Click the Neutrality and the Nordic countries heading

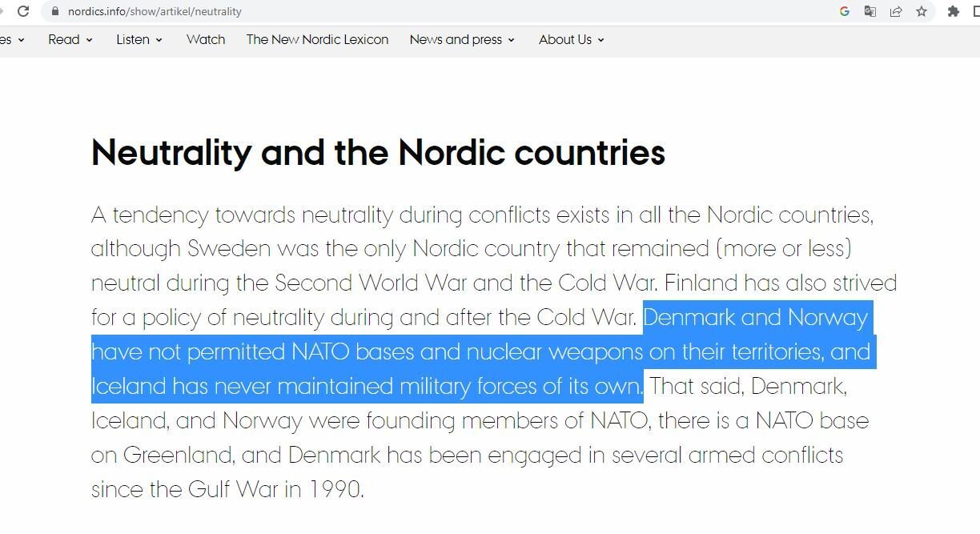[x=378, y=152]
